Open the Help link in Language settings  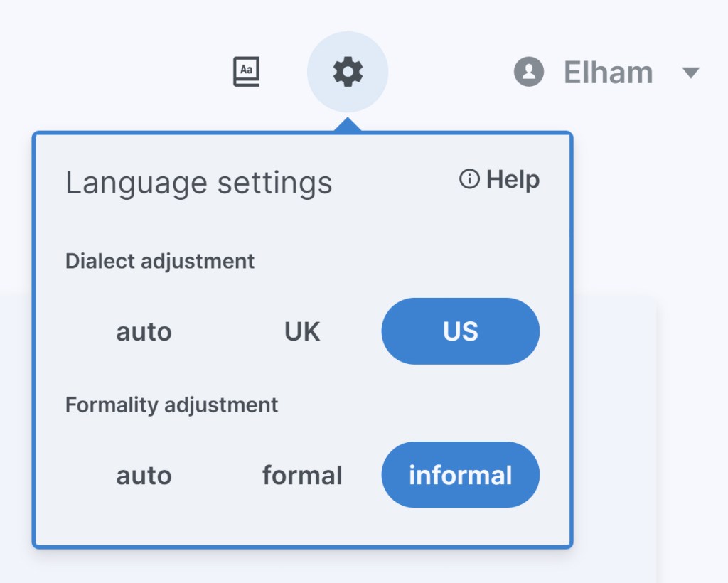pos(513,179)
